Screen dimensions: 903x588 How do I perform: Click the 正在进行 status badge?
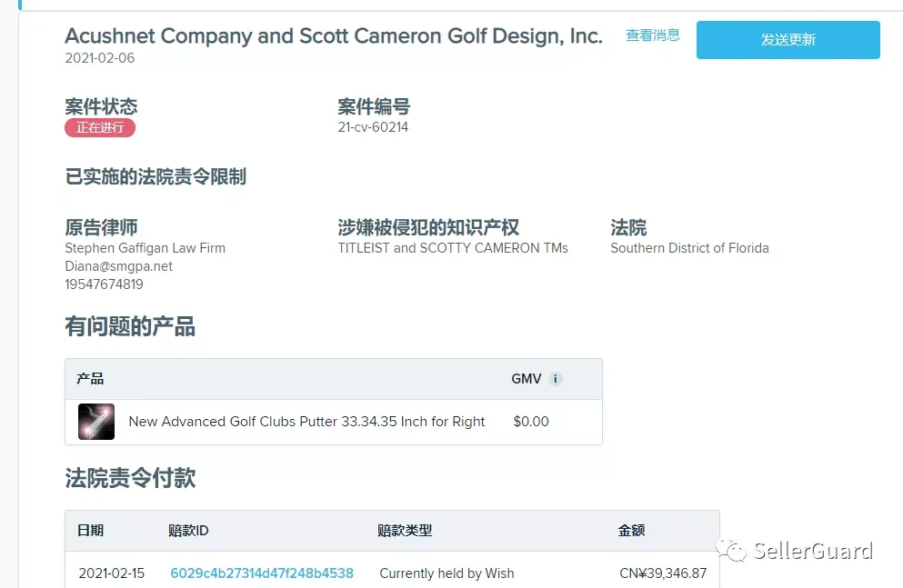click(100, 128)
